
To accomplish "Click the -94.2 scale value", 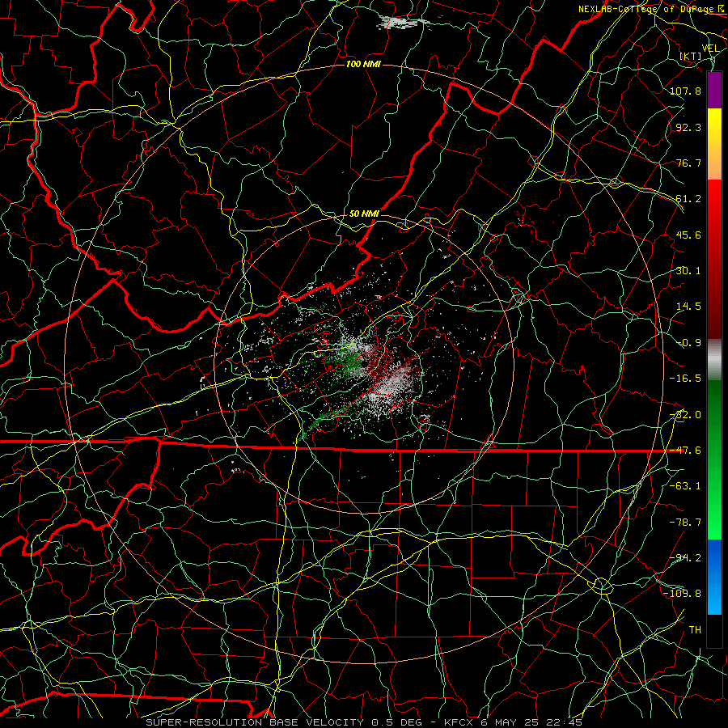I will point(685,557).
